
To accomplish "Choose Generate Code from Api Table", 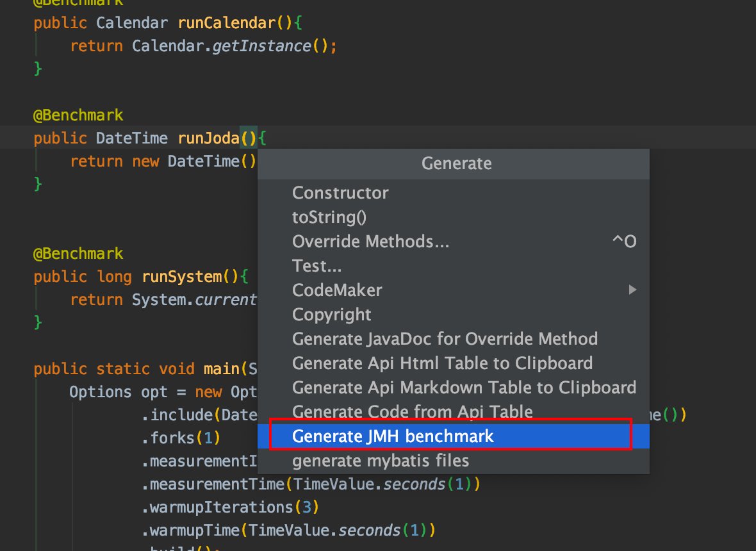I will pos(453,411).
